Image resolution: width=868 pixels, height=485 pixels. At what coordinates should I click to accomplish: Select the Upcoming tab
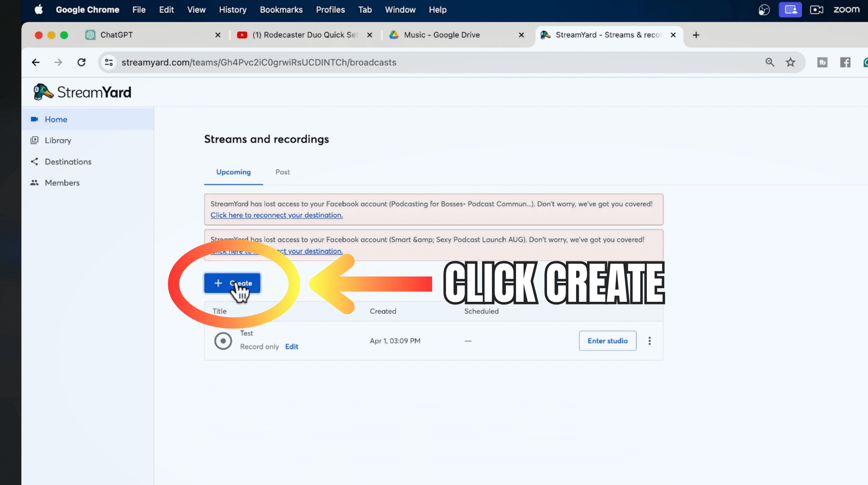click(x=233, y=172)
